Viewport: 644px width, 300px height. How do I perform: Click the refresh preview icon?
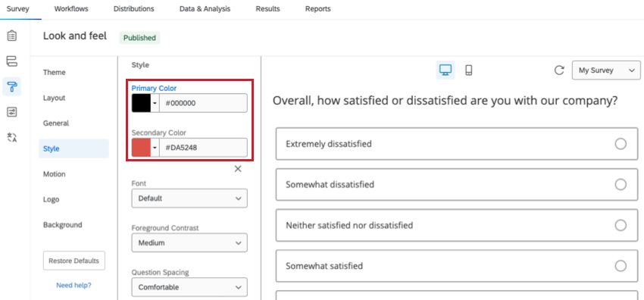coord(559,70)
